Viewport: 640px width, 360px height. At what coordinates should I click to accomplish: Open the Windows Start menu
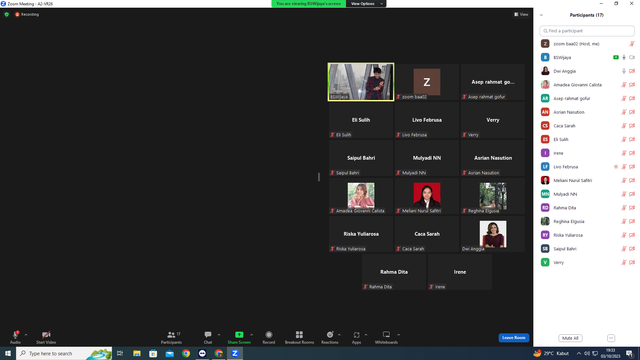coord(8,353)
